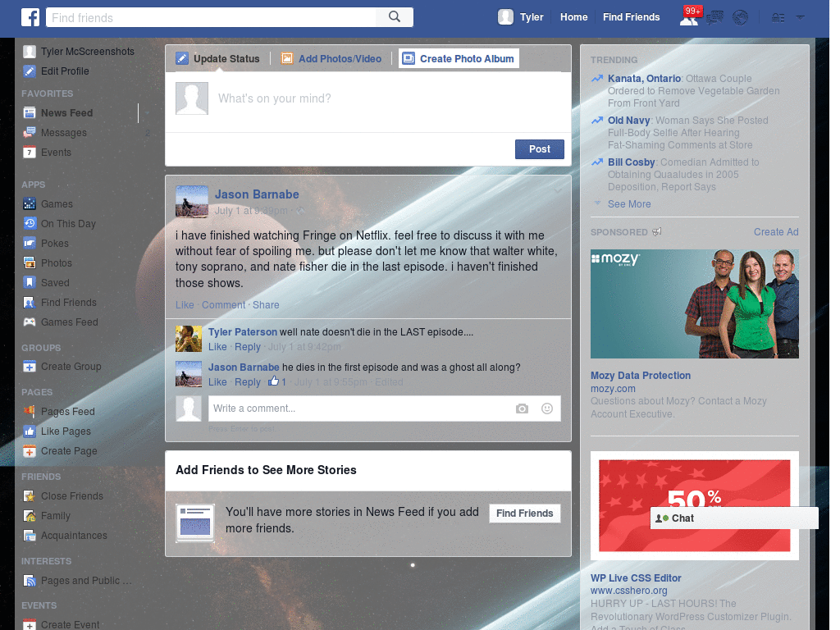
Task: Open friend requests icon with 99+ badge
Action: coord(689,18)
